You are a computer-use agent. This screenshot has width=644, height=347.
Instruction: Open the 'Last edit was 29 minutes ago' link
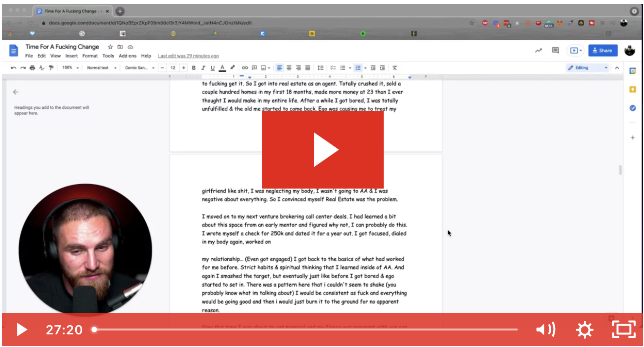pyautogui.click(x=188, y=56)
